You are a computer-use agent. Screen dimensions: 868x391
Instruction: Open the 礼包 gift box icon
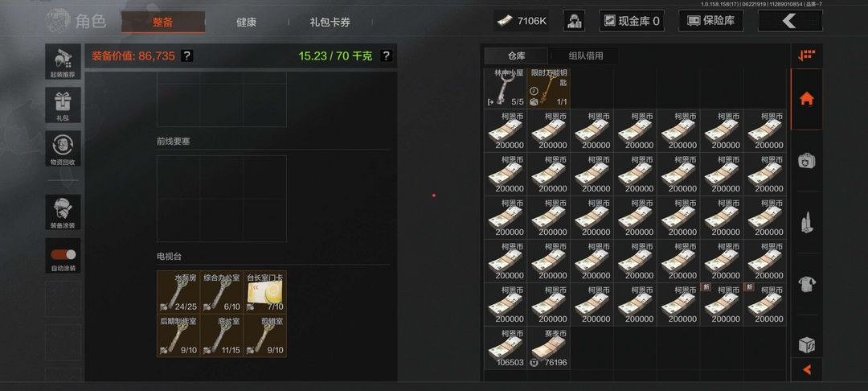[63, 105]
